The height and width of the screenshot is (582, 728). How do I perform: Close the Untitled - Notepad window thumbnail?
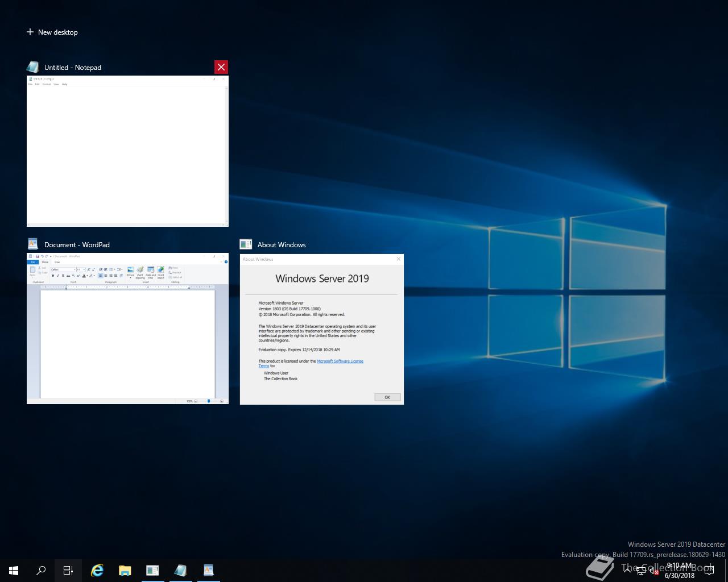point(221,67)
